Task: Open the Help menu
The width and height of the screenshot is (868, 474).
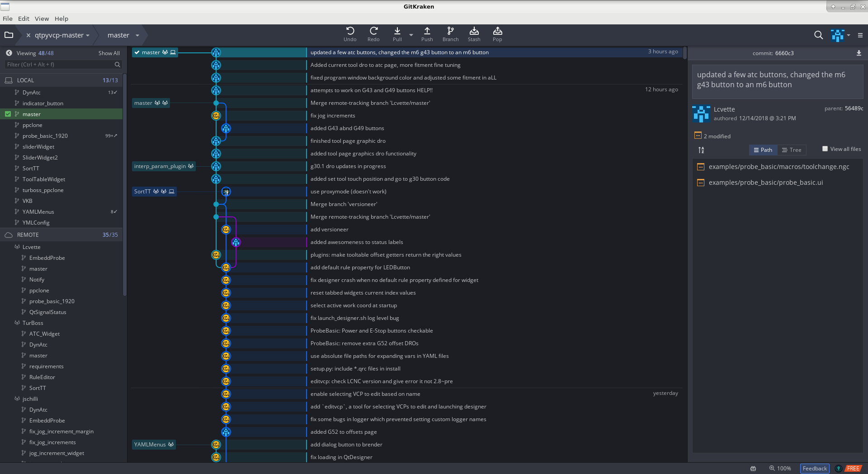Action: click(61, 19)
